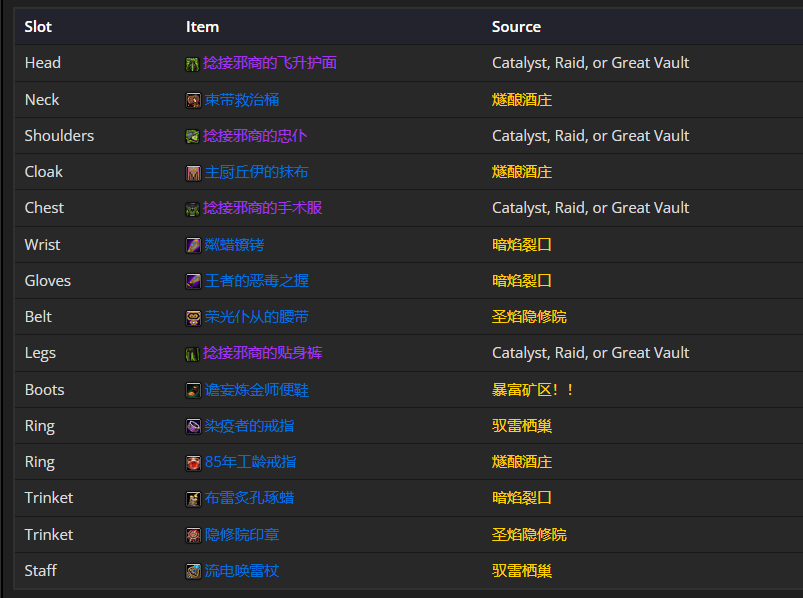
Task: Click the Neck slot item icon
Action: click(193, 100)
